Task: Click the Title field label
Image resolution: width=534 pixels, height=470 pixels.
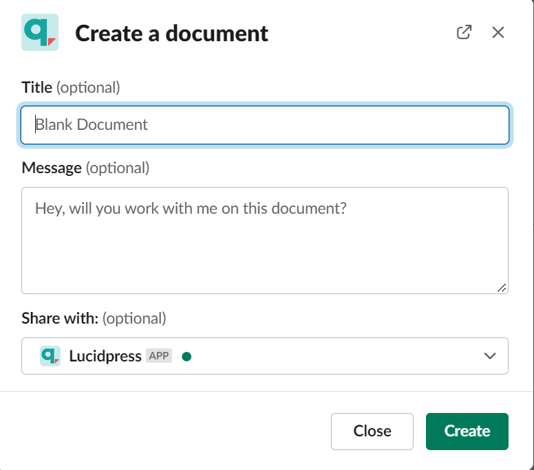Action: (37, 88)
